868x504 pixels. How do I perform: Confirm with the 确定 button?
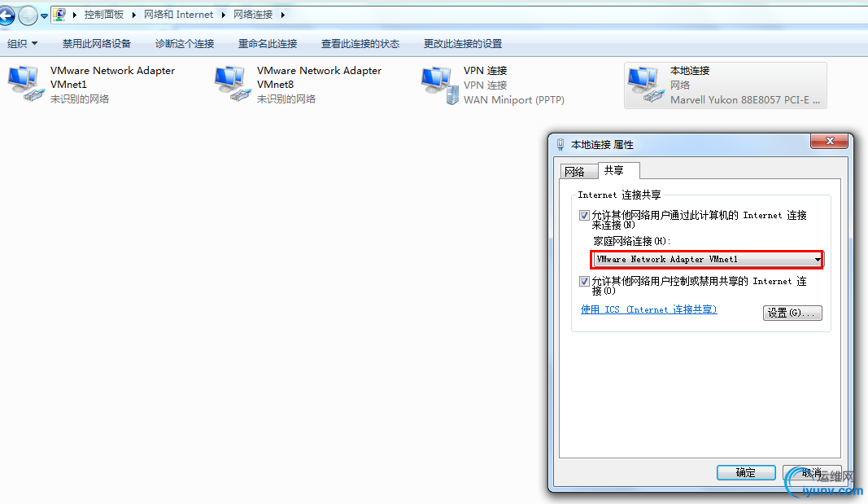click(x=746, y=472)
